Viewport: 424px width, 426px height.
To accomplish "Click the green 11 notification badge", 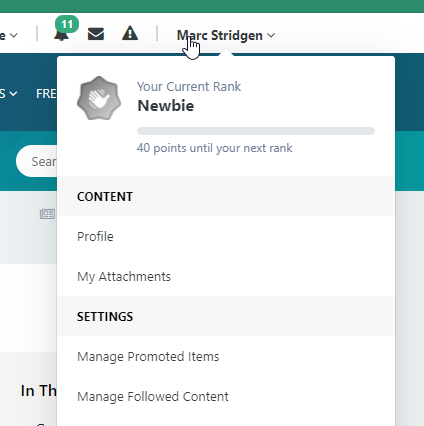I will 67,24.
